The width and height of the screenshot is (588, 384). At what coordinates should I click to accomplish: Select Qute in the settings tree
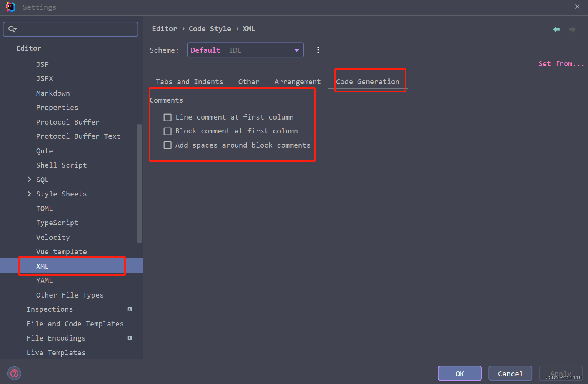coord(45,151)
